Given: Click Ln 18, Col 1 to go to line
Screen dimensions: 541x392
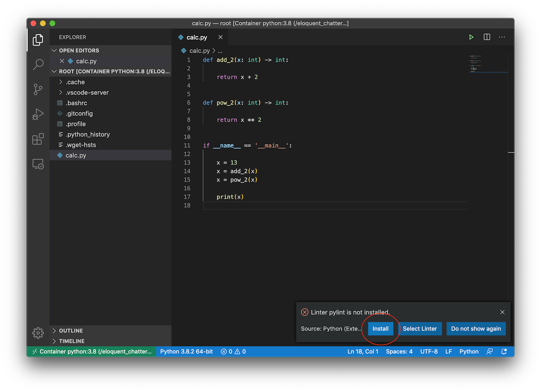Looking at the screenshot, I should tap(363, 351).
